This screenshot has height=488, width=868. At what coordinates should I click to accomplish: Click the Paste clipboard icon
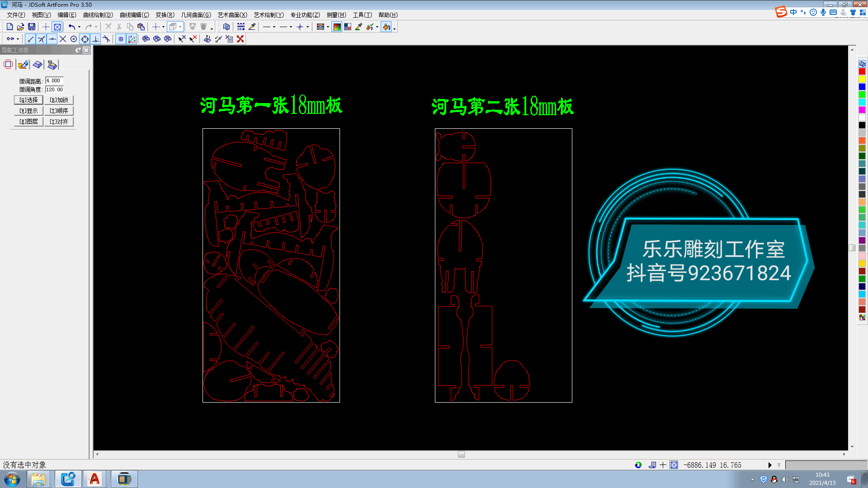pos(141,27)
